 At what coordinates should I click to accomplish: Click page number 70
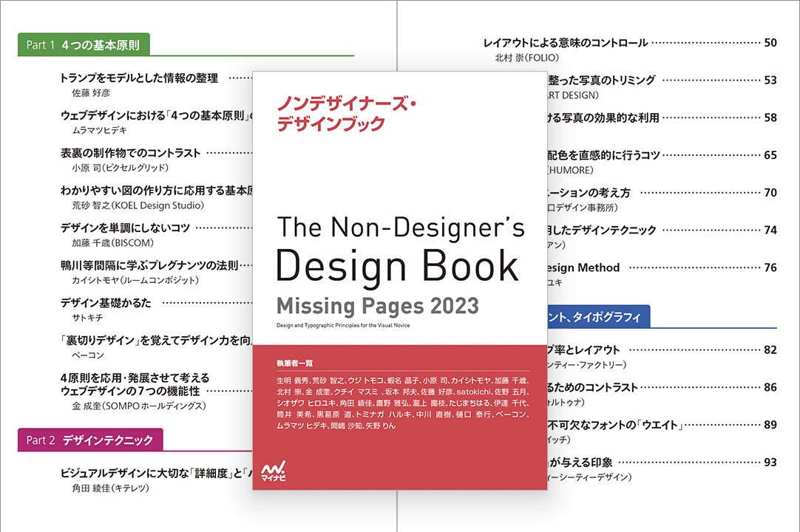click(x=770, y=193)
